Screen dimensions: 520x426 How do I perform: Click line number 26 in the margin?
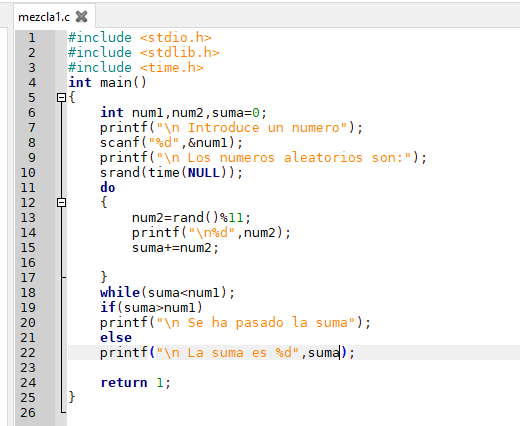(28, 413)
